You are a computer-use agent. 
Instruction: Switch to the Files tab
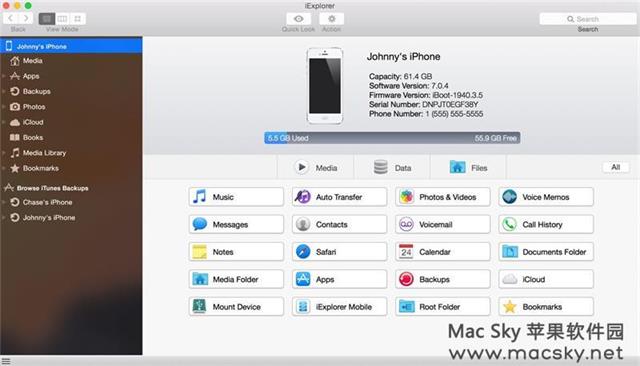[468, 168]
